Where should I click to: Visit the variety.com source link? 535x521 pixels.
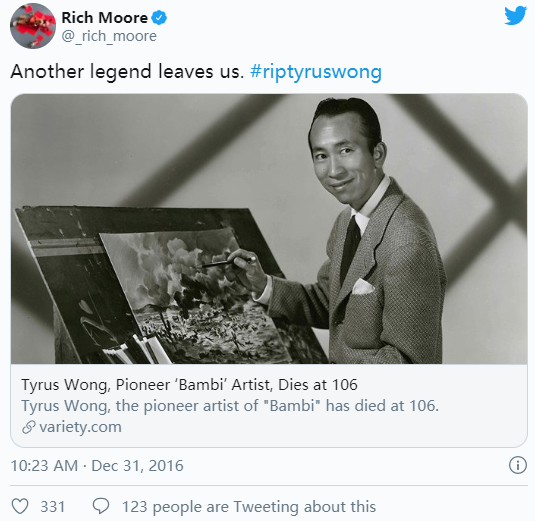click(81, 427)
